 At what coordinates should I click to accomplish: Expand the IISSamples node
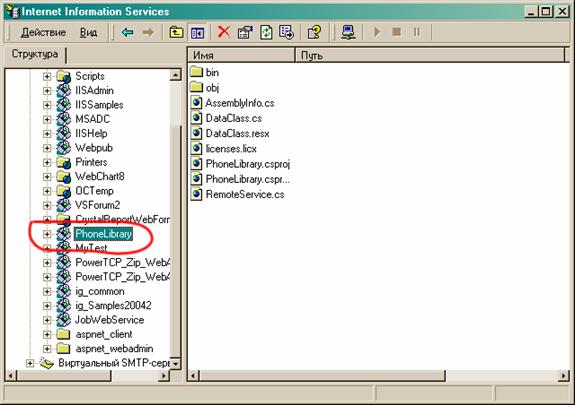[47, 105]
